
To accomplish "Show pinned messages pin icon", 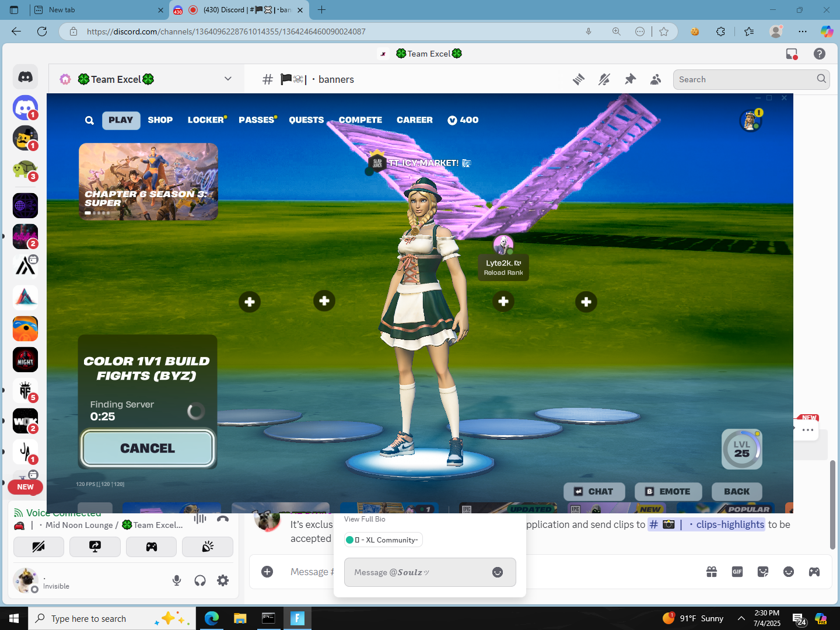I will pyautogui.click(x=630, y=79).
